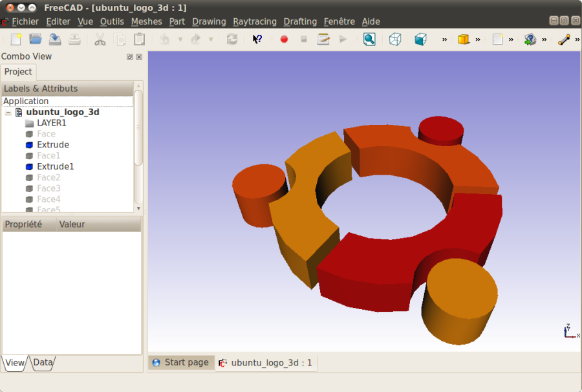582x392 pixels.
Task: Open a file using the folder icon
Action: pos(36,39)
